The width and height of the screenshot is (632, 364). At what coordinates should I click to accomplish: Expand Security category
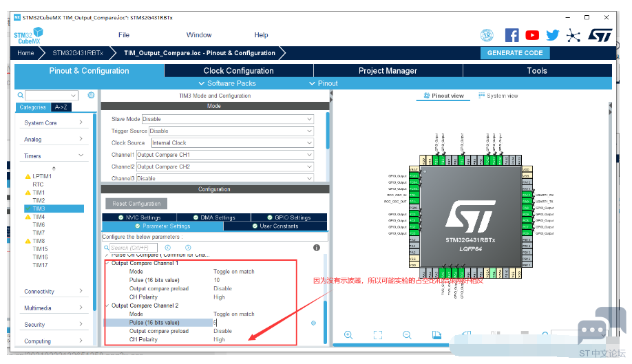point(53,325)
